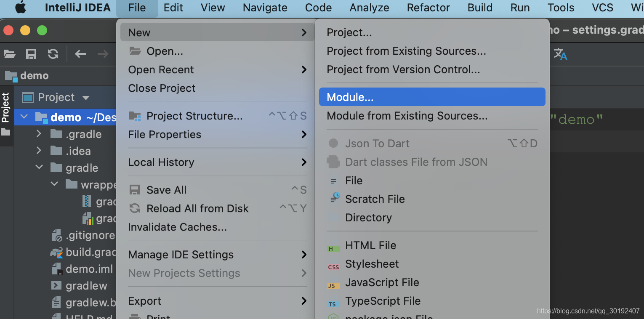Click the Save All menu icon
The width and height of the screenshot is (644, 319).
[135, 190]
